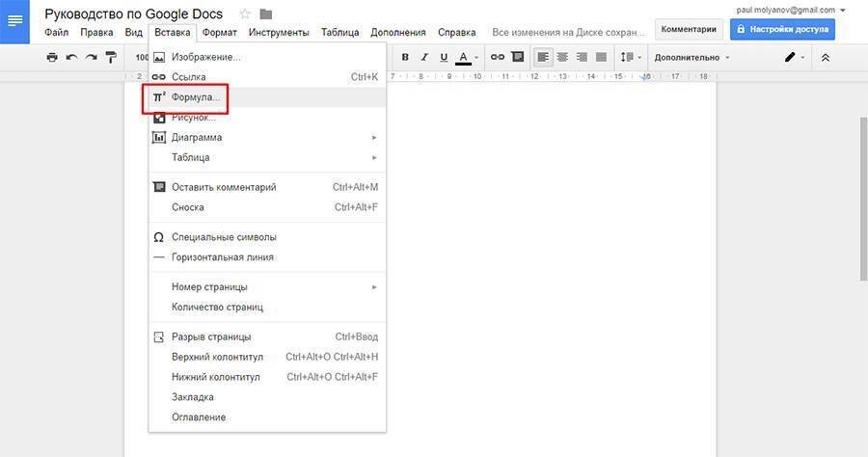Click the Настройки доступа share button

782,29
